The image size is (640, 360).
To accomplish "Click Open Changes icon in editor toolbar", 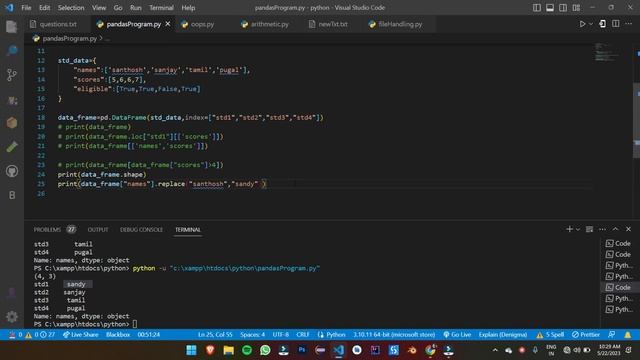I will pos(602,24).
